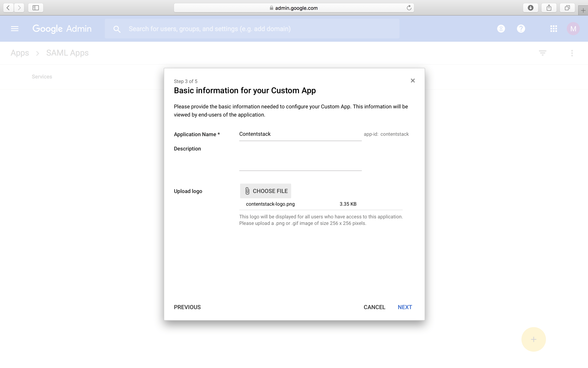
Task: Click the Step 3 of 5 label
Action: pos(186,81)
